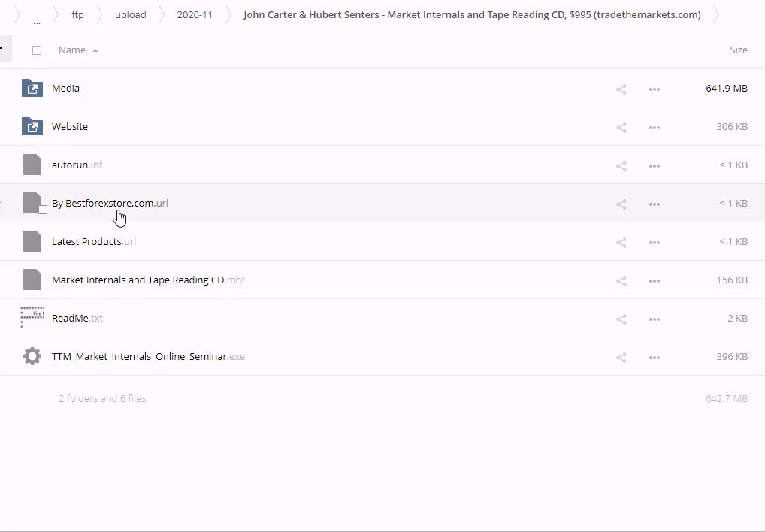Sort files by the Size column
This screenshot has height=532, width=765.
click(x=738, y=50)
